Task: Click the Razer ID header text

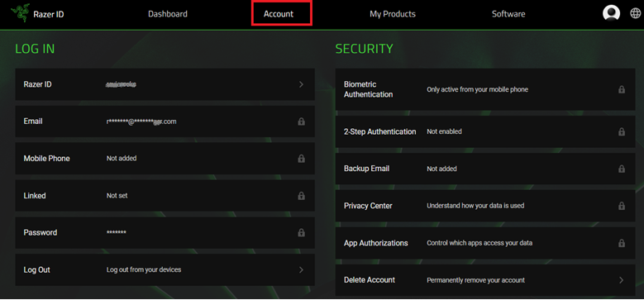Action: click(49, 14)
